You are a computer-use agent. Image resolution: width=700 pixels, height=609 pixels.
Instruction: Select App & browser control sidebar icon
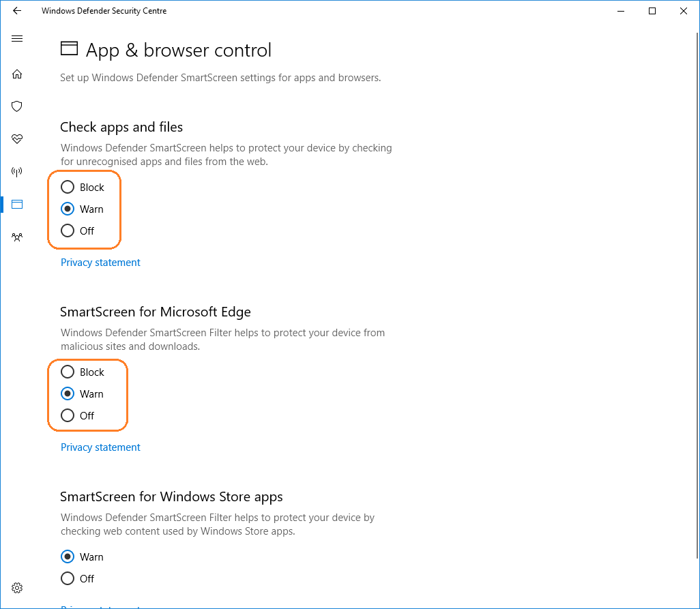click(17, 204)
